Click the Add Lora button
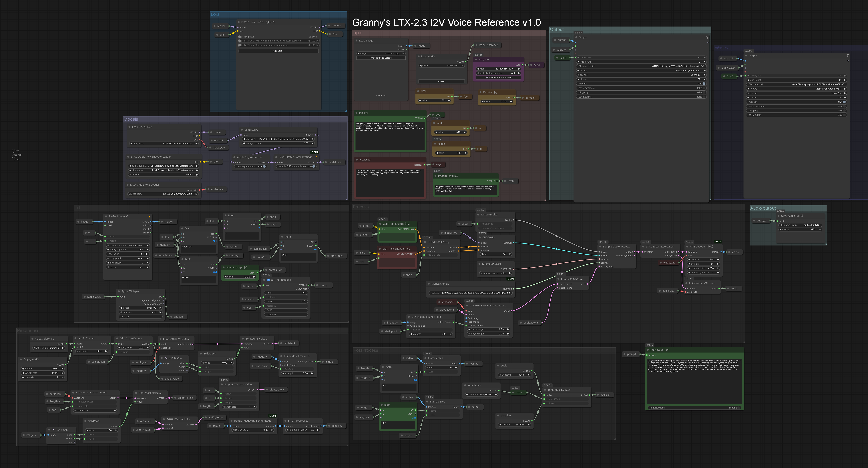868x468 pixels. pos(278,51)
